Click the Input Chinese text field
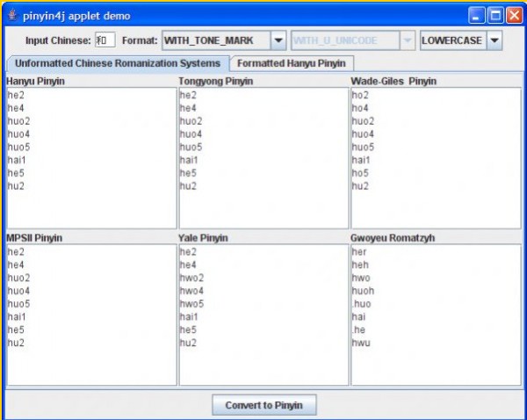 click(105, 40)
